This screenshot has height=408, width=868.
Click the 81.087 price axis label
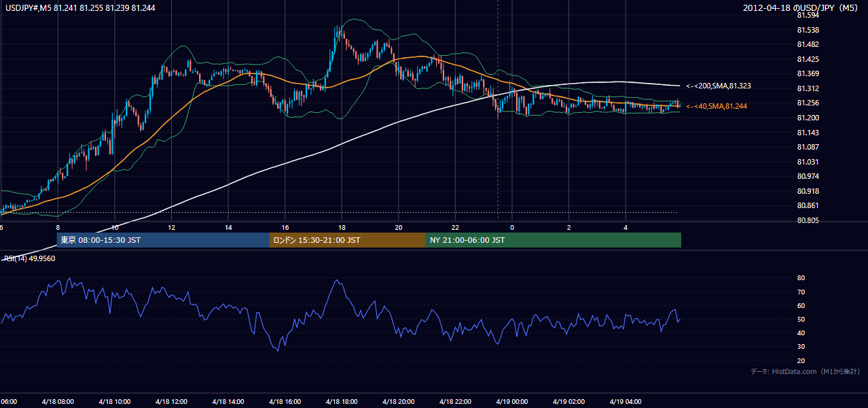point(808,147)
